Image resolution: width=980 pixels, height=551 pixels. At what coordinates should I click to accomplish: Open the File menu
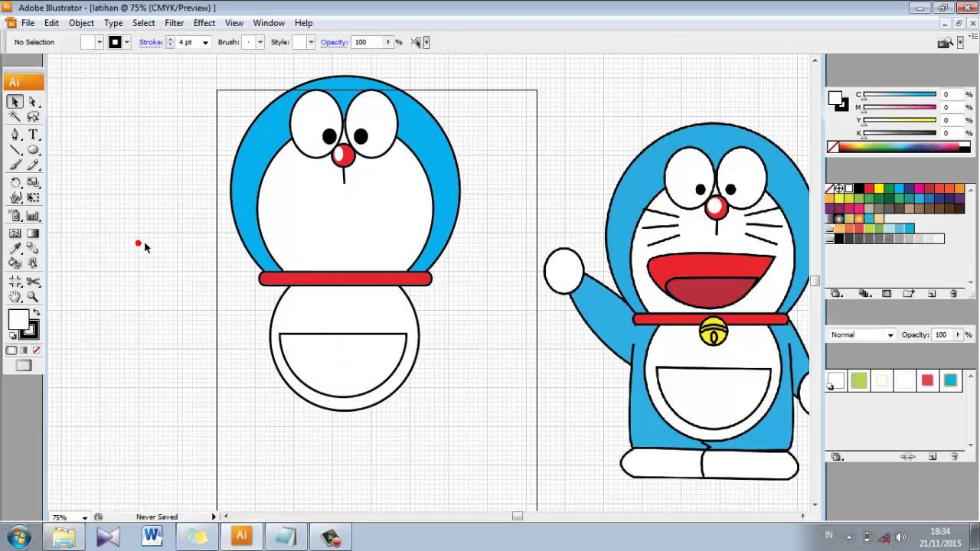tap(28, 23)
